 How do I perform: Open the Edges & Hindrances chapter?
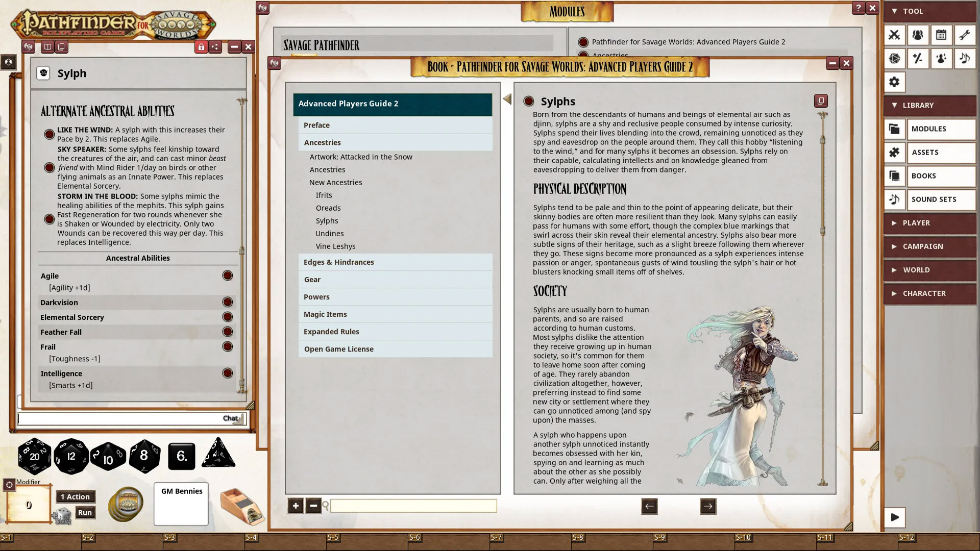pos(339,262)
